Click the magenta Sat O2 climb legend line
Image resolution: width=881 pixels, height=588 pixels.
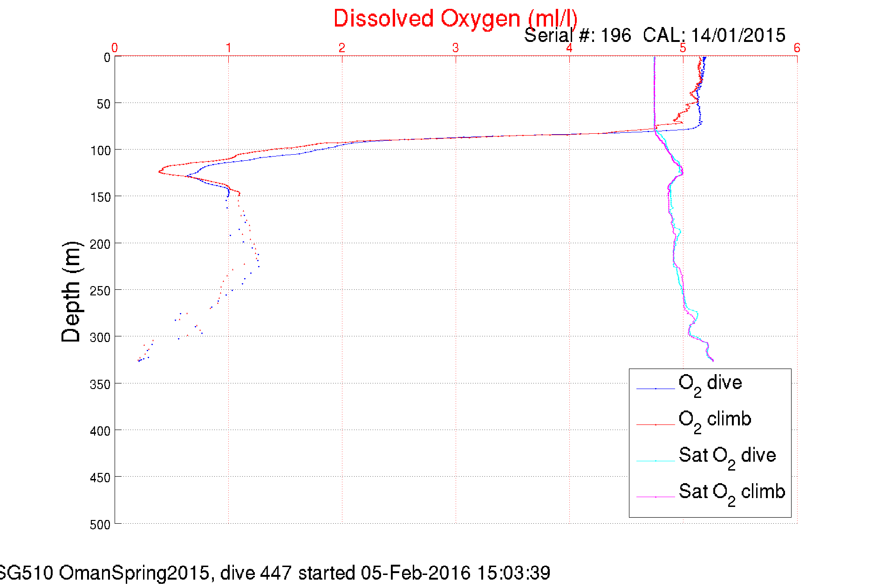click(x=656, y=497)
